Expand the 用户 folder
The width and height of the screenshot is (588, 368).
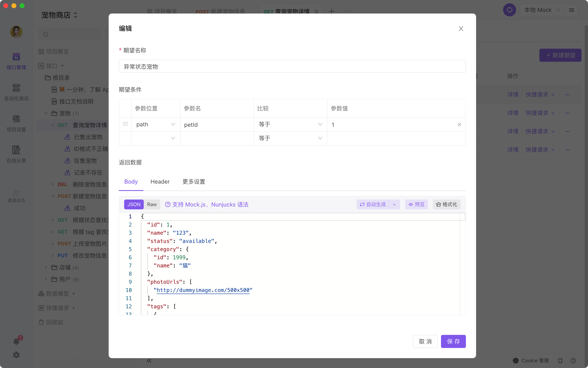coord(46,279)
